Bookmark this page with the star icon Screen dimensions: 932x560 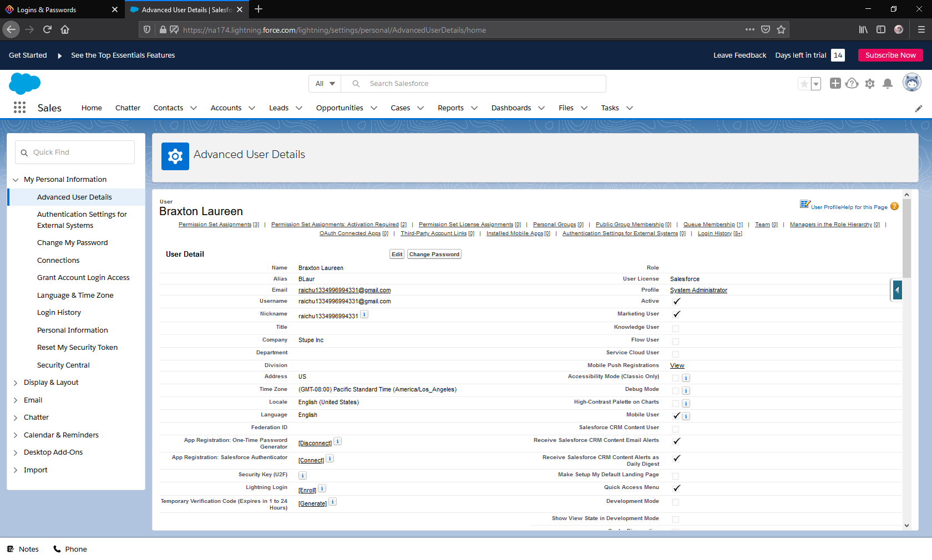coord(781,29)
